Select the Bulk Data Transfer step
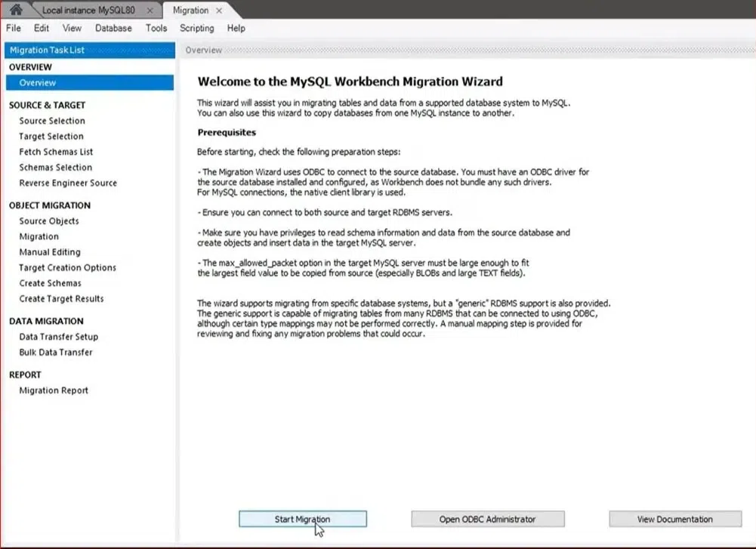This screenshot has width=756, height=549. [55, 352]
